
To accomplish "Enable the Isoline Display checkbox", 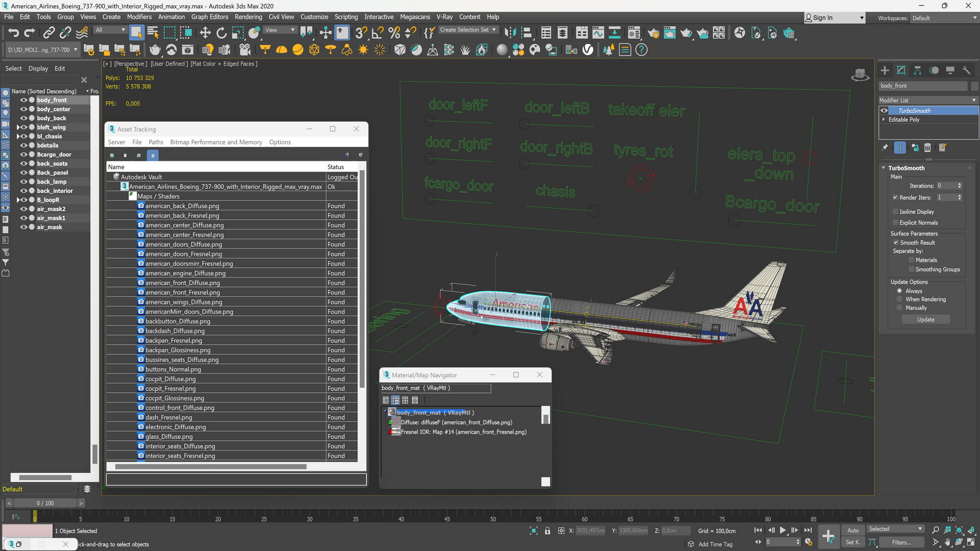I will click(895, 212).
